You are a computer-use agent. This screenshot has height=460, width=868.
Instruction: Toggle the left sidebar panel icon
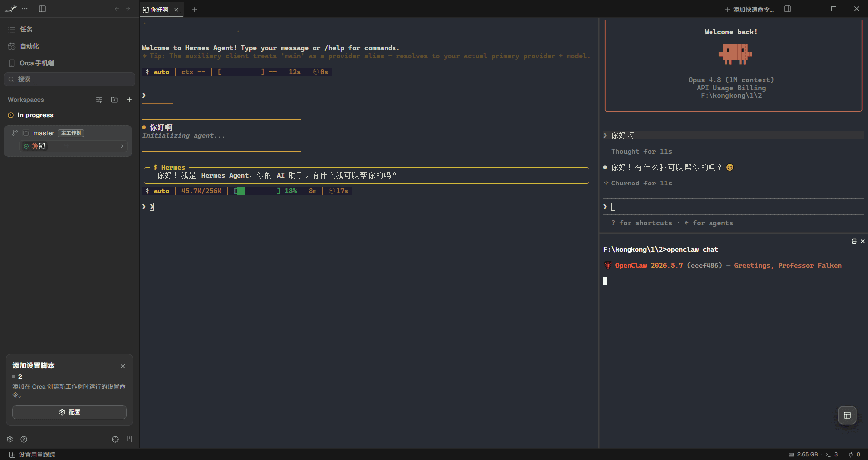[42, 9]
